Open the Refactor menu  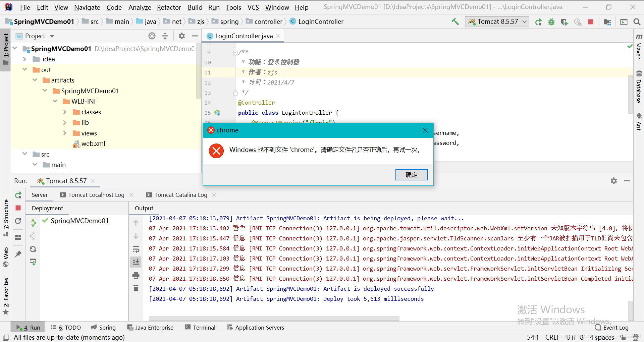pyautogui.click(x=169, y=7)
